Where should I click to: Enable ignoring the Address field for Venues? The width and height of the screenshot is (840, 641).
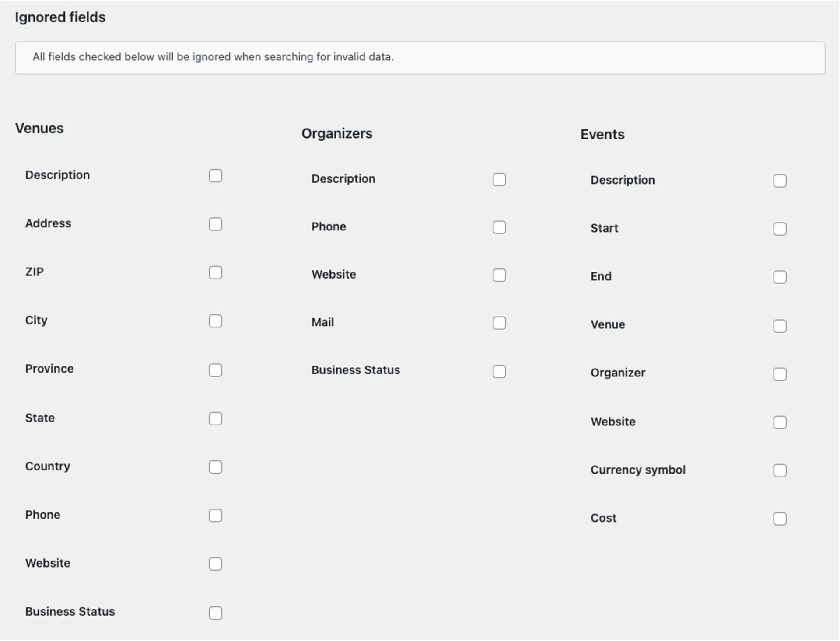216,224
